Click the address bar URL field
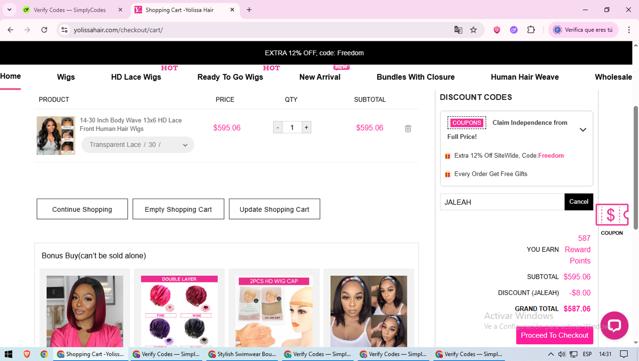The width and height of the screenshot is (639, 361). pos(261,30)
